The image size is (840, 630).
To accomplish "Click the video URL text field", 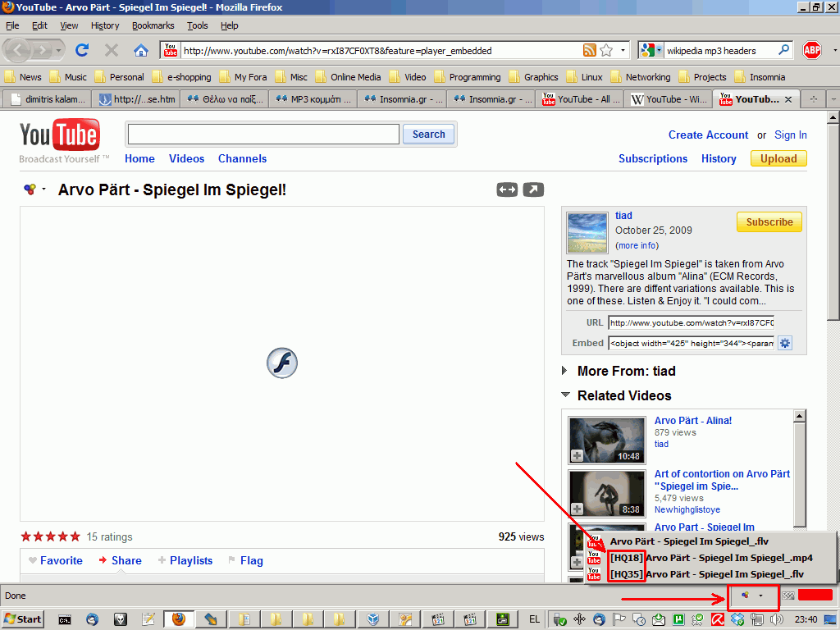I will click(691, 322).
